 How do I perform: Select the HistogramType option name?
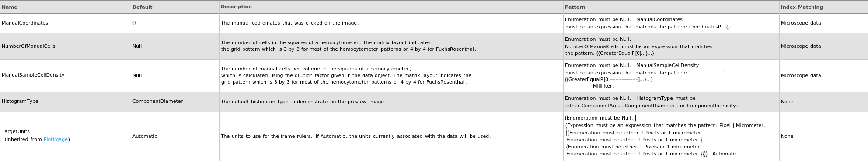click(x=20, y=102)
